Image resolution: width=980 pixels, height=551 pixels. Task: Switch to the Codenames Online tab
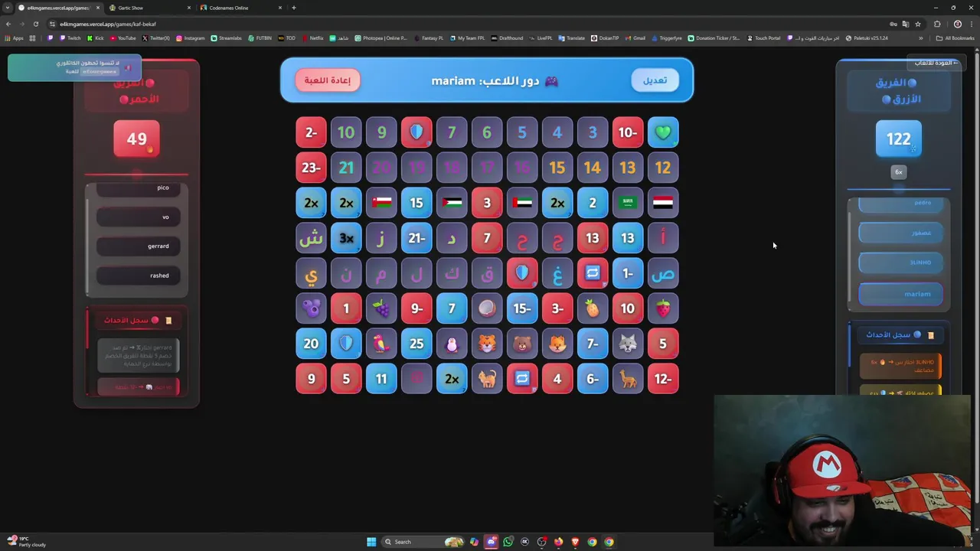(x=240, y=8)
